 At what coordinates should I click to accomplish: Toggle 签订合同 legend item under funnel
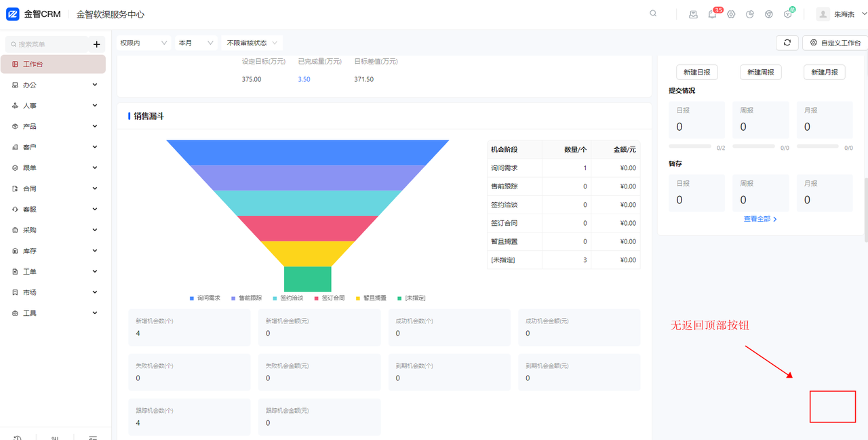pyautogui.click(x=329, y=298)
